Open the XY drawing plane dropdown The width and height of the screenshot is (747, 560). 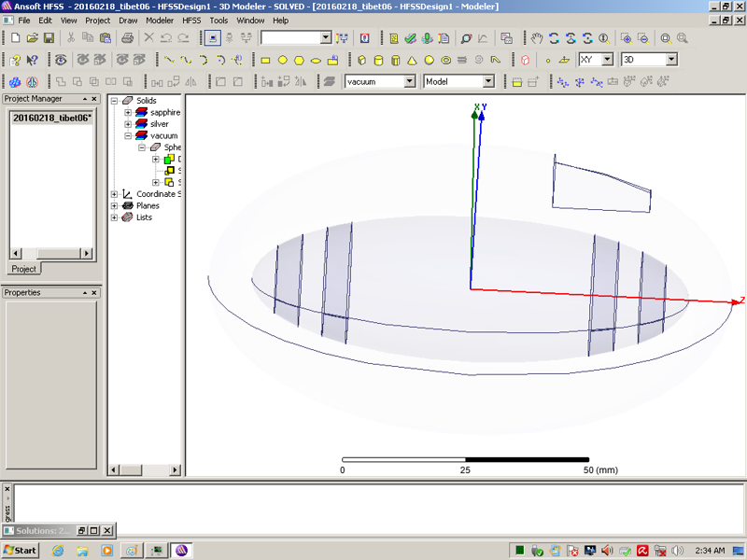[607, 60]
